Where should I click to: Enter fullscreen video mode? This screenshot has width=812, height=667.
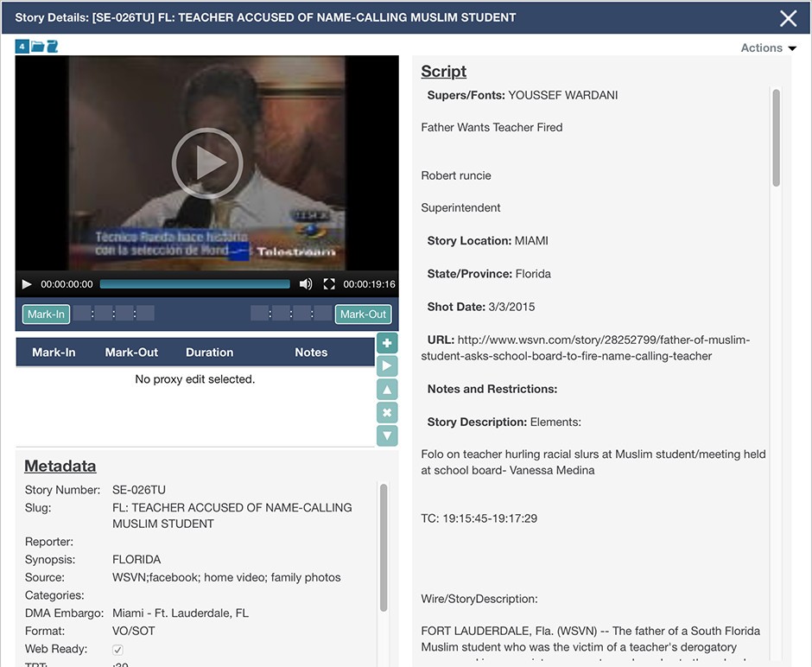(x=329, y=284)
